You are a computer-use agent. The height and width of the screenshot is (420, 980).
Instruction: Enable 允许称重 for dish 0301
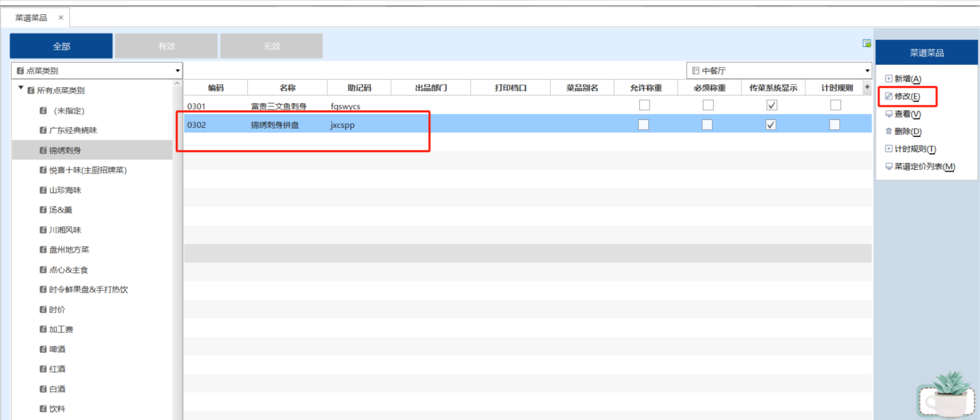click(644, 105)
